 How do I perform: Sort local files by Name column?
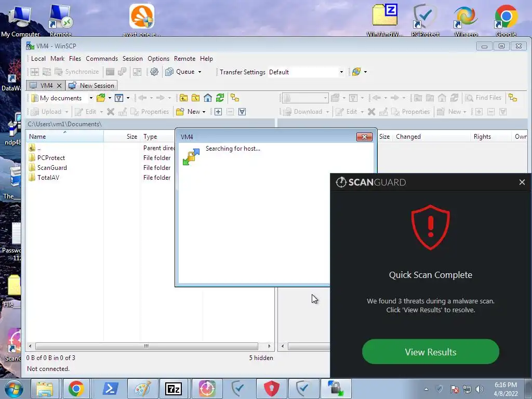(65, 137)
